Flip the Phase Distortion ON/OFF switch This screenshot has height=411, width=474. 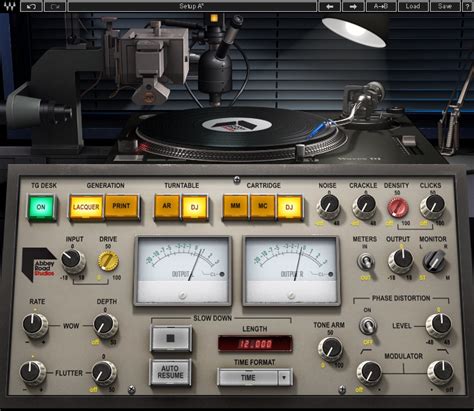pos(368,326)
